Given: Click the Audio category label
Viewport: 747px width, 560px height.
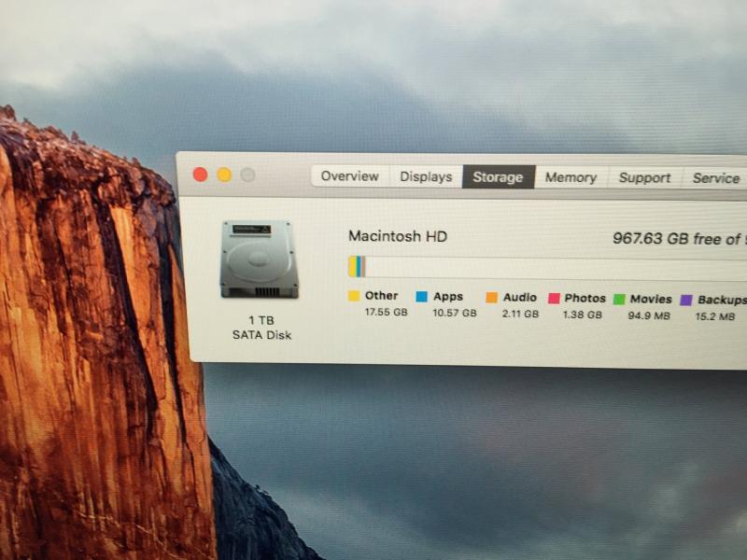Looking at the screenshot, I should point(520,298).
